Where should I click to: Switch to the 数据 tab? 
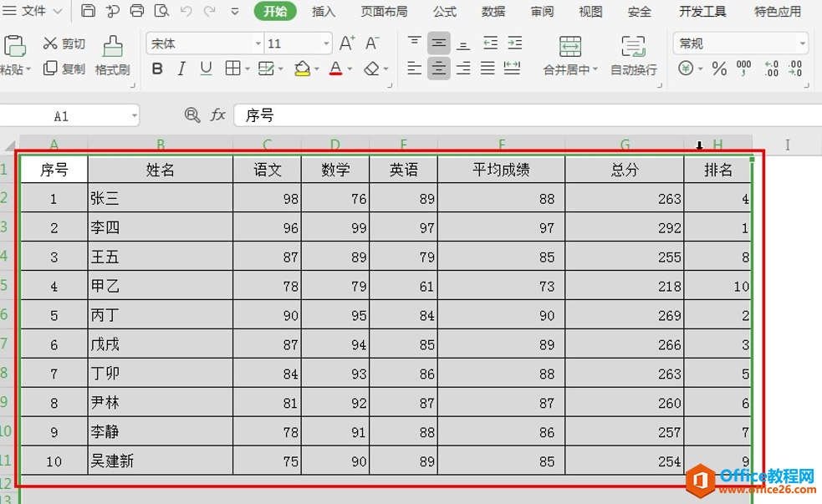click(x=493, y=11)
